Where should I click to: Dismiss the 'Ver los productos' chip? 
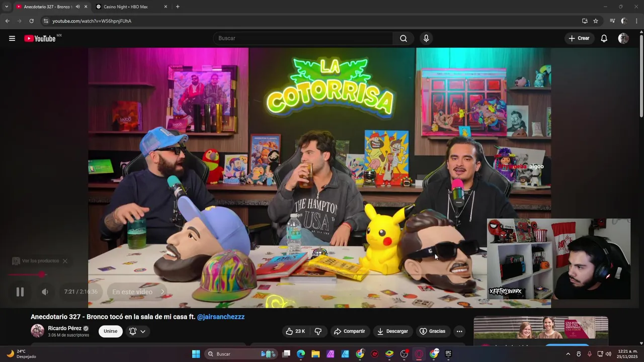(65, 261)
